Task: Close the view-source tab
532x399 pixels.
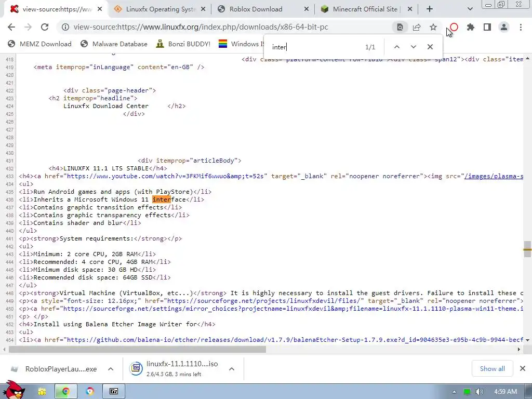Action: pos(100,9)
